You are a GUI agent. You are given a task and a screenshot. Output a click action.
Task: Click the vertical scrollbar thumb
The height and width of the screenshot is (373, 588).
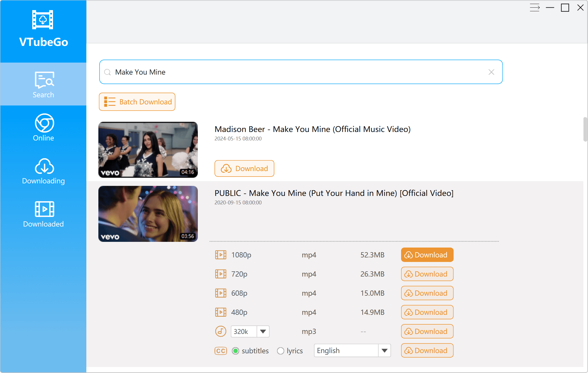pos(585,129)
